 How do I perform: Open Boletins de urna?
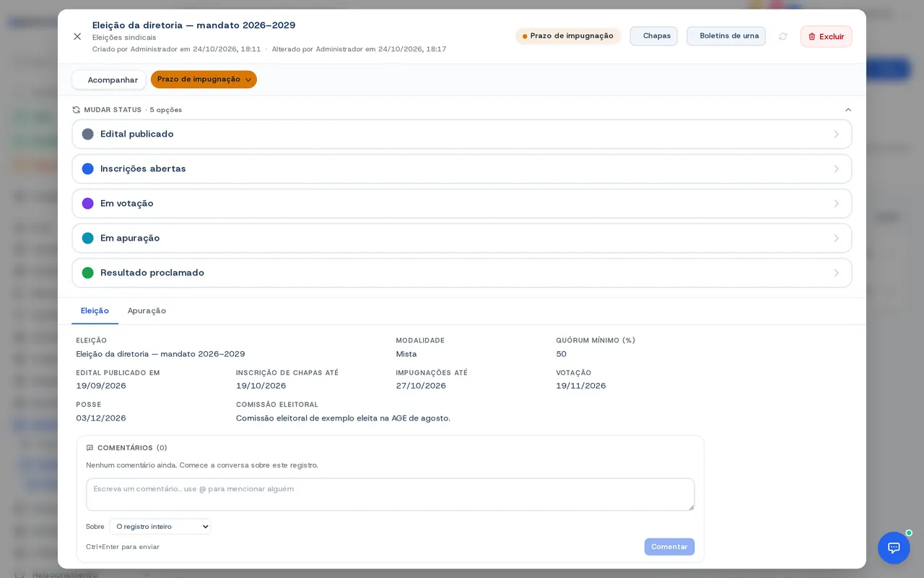(725, 36)
